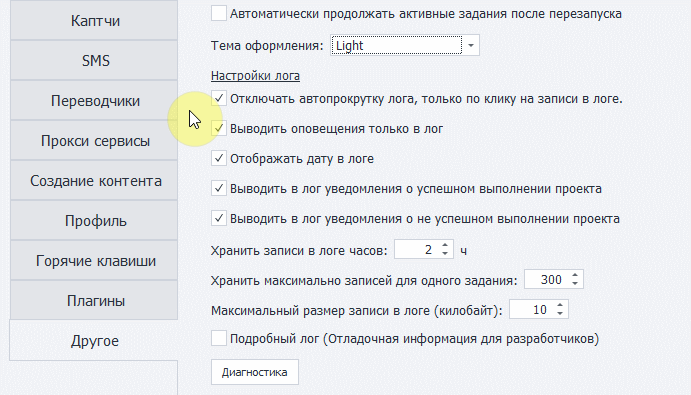
Task: Toggle success notifications in log checkbox
Action: 219,188
